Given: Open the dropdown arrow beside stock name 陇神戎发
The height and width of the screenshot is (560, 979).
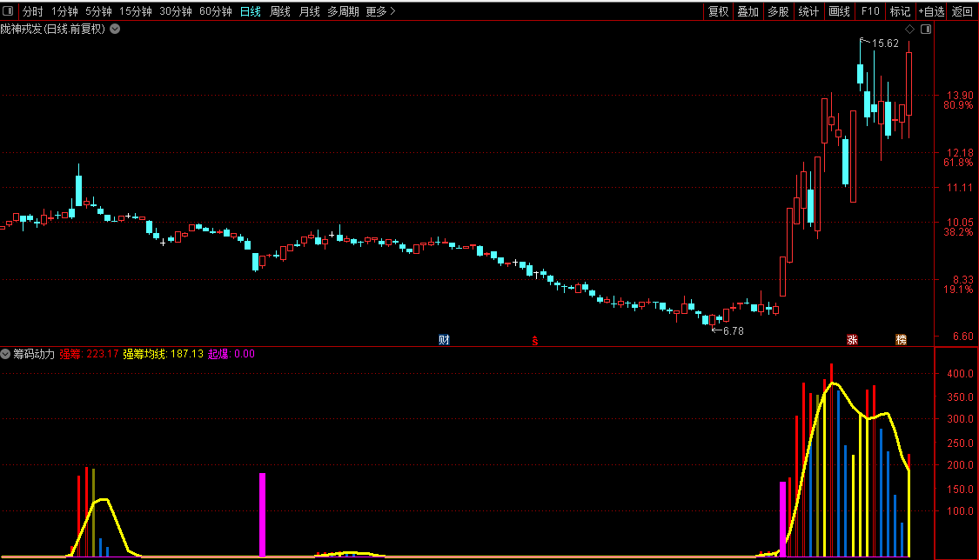Looking at the screenshot, I should (x=115, y=29).
